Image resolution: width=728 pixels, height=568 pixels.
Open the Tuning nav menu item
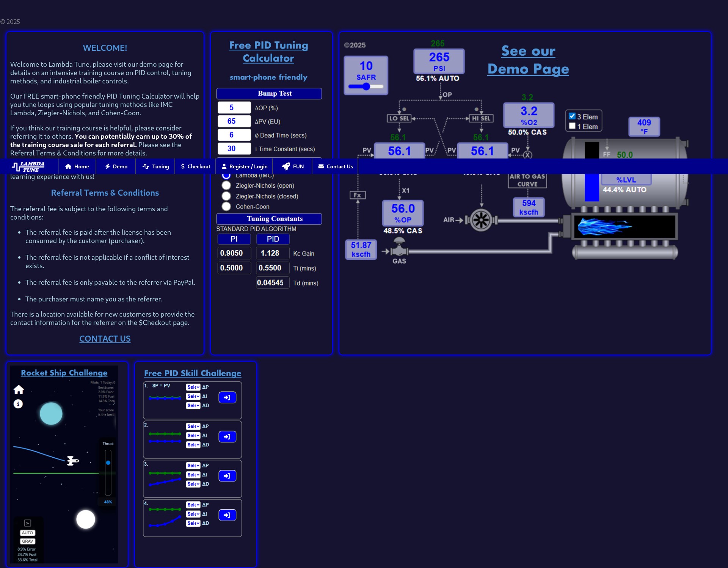pyautogui.click(x=156, y=166)
